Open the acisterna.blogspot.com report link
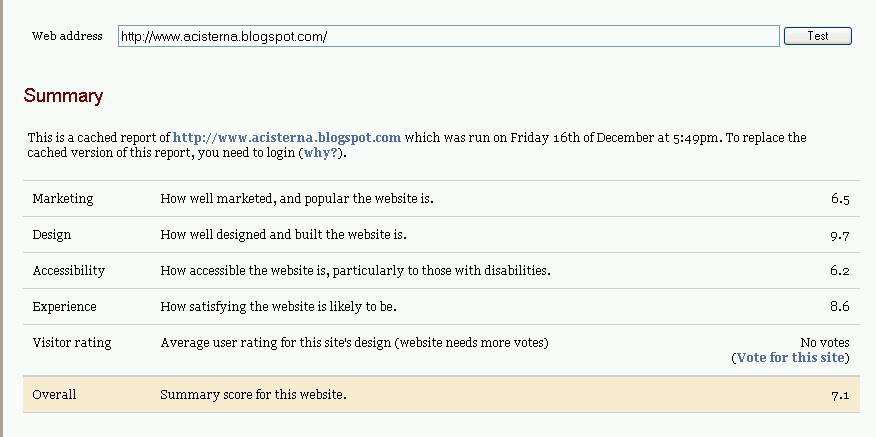Screen dimensions: 876x437 (x=287, y=137)
